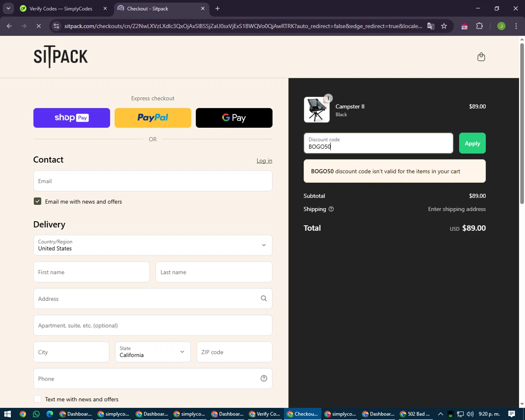Open the green J profile avatar
Screen dimensions: 525x420
(501, 26)
